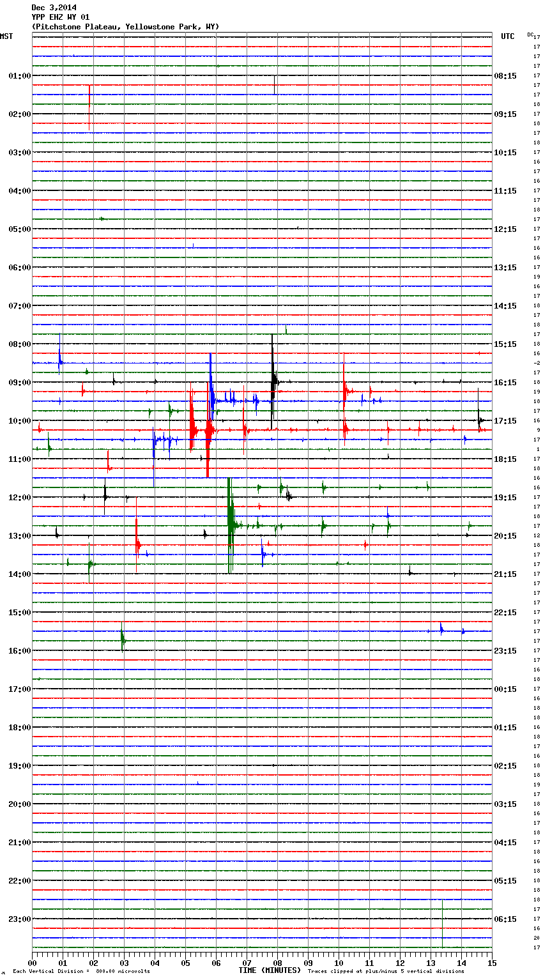Click the 15:15 UTC time label
The height and width of the screenshot is (980, 543).
(505, 344)
